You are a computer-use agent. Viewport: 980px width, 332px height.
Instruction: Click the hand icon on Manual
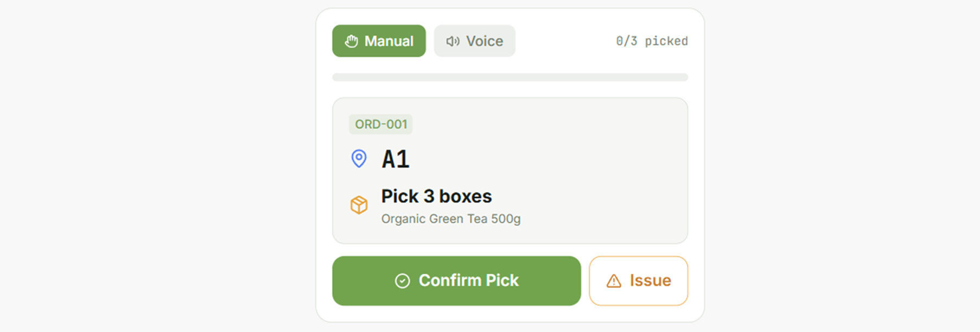point(352,41)
